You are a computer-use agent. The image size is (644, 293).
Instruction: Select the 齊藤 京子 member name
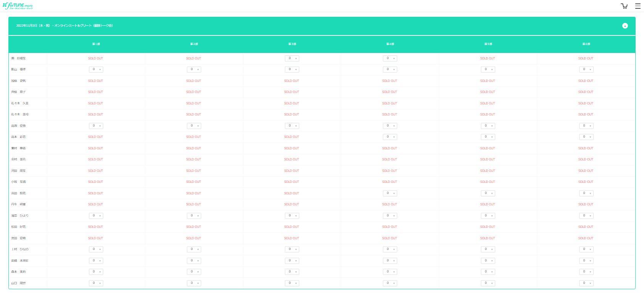(18, 92)
